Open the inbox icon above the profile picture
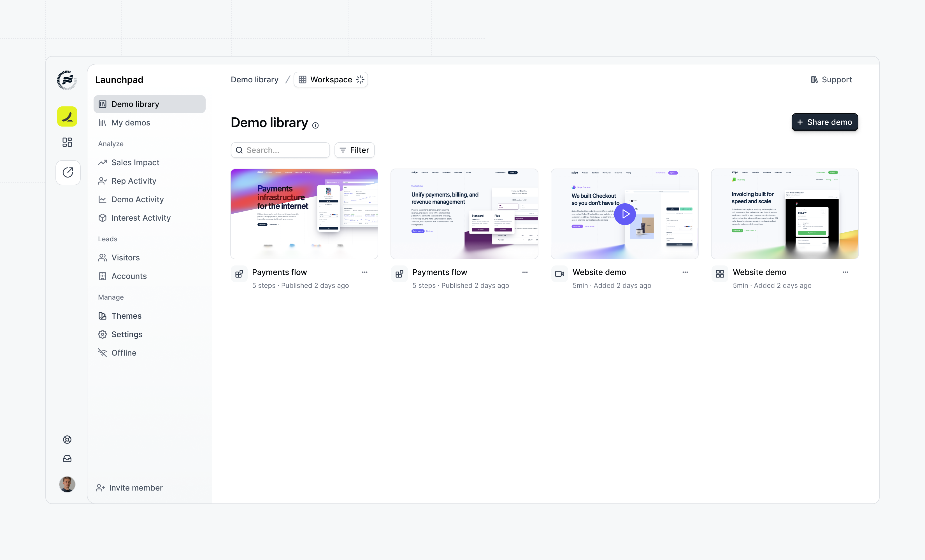925x560 pixels. (x=67, y=458)
